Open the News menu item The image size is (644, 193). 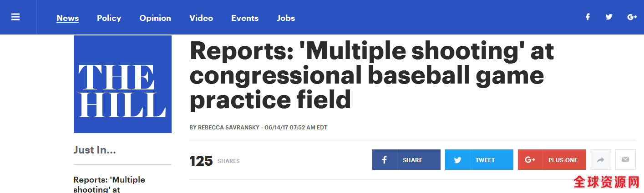(68, 18)
